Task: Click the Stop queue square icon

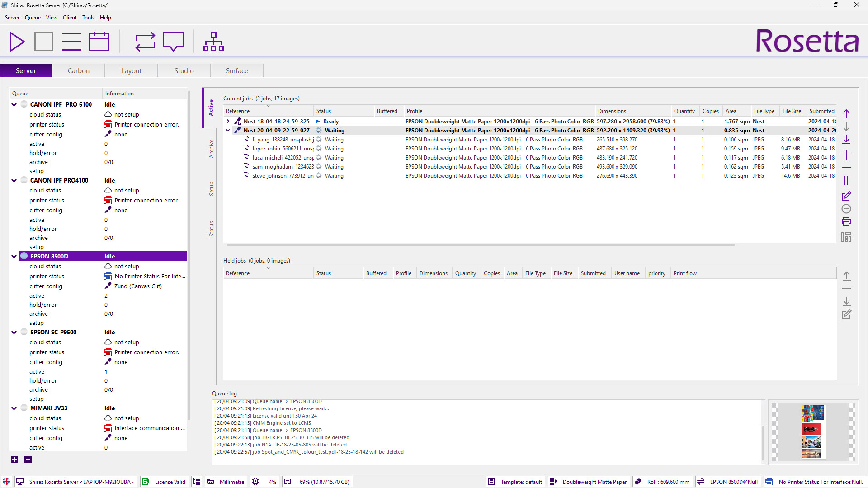Action: pos(44,42)
